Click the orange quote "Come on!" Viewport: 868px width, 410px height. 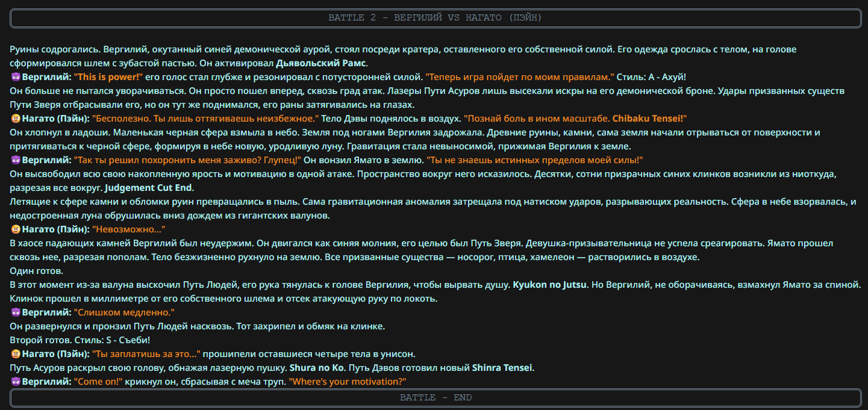click(x=98, y=382)
